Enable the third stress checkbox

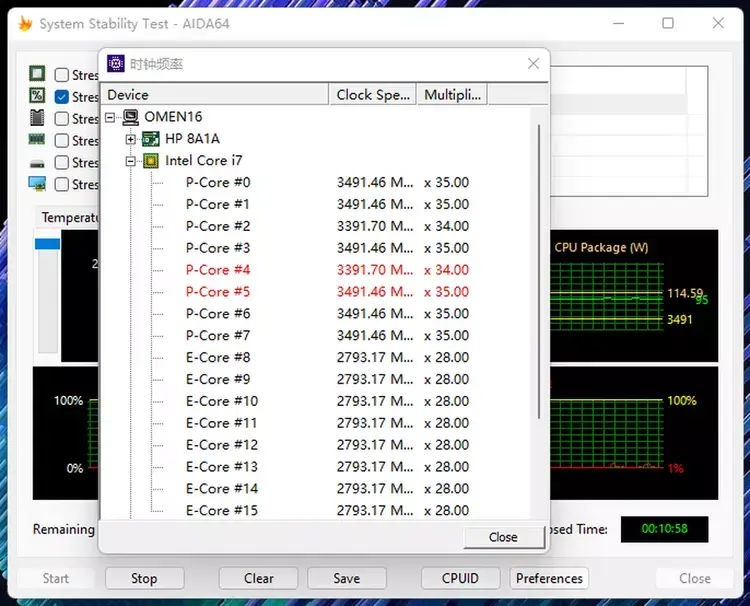pyautogui.click(x=62, y=119)
